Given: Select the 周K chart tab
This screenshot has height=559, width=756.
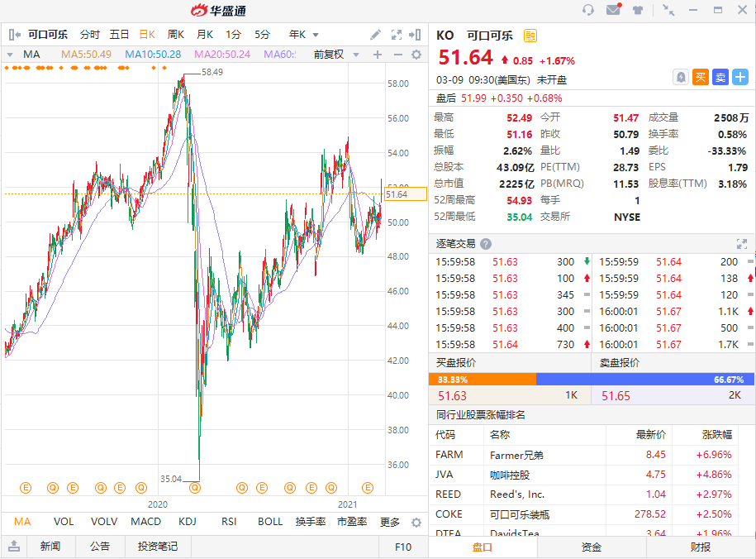Looking at the screenshot, I should tap(175, 35).
